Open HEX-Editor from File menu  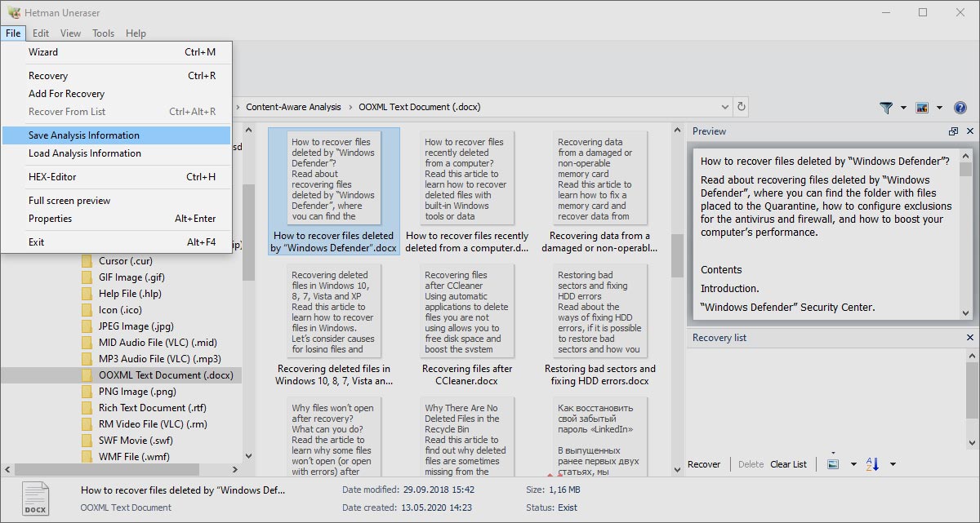point(117,177)
